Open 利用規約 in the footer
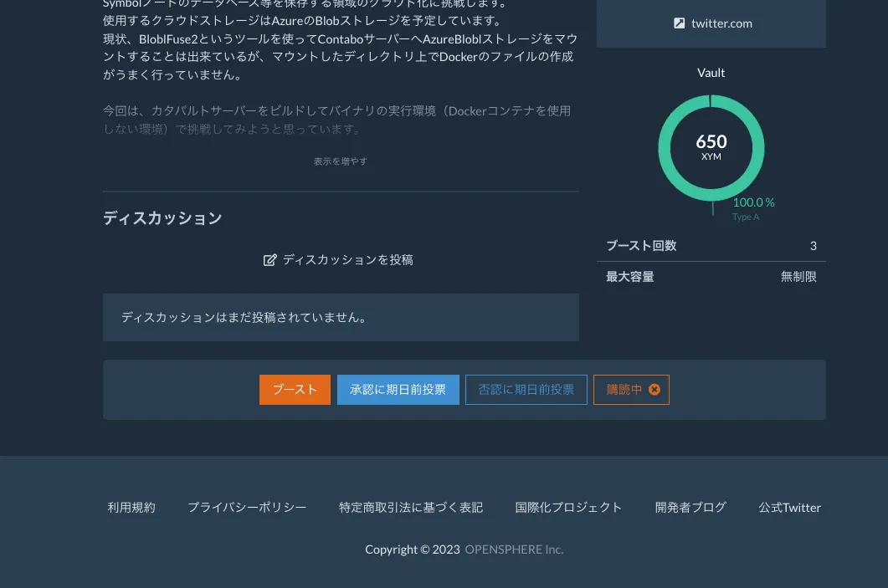This screenshot has width=888, height=588. (131, 508)
